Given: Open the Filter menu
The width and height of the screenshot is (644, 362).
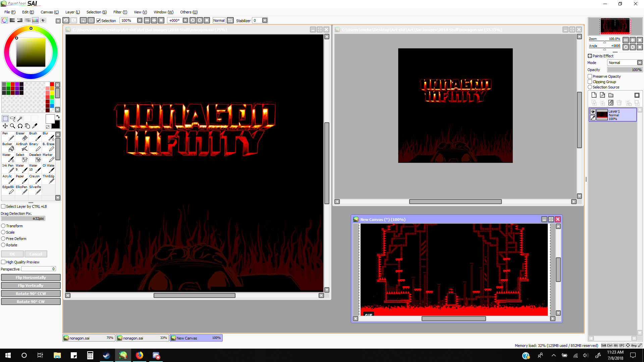Looking at the screenshot, I should point(120,12).
